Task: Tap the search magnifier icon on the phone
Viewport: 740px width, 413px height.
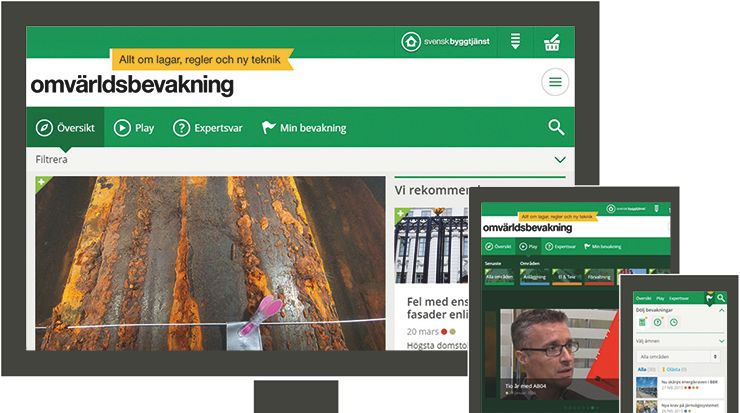Action: coord(721,298)
